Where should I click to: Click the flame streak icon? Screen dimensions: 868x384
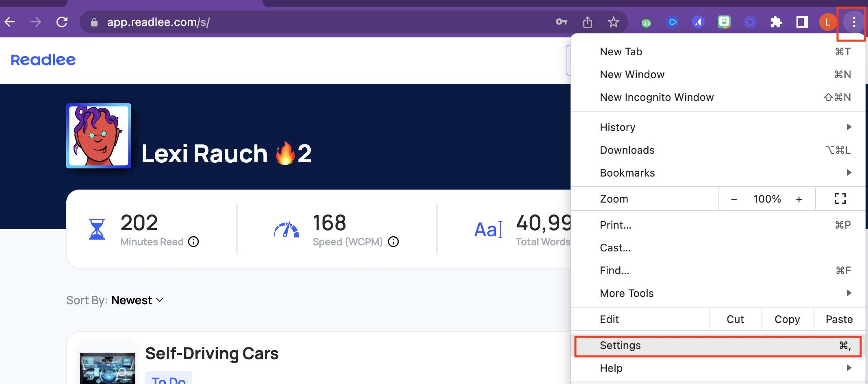coord(285,153)
